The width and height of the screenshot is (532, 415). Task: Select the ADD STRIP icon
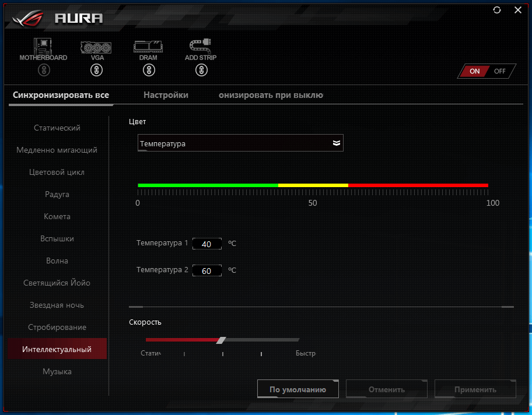201,47
